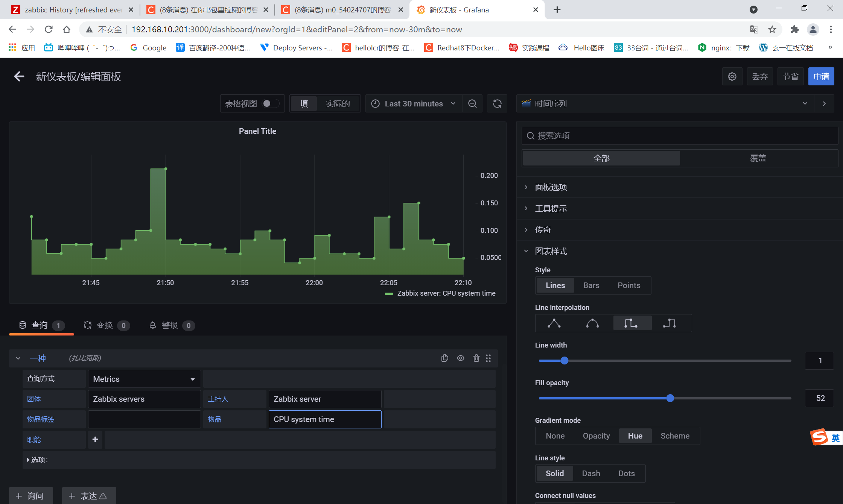Open the visualization type dropdown

[x=665, y=103]
